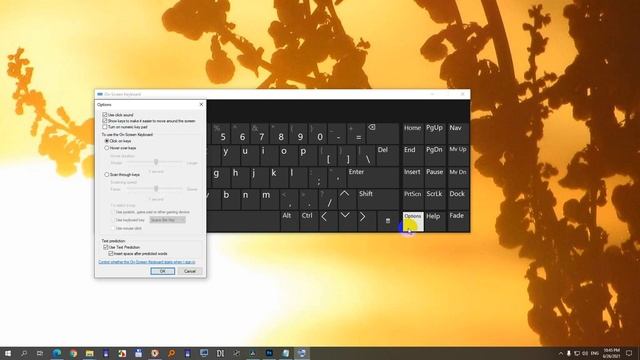The height and width of the screenshot is (360, 640).
Task: Click the spacebar on the keyboard
Action: [243, 221]
